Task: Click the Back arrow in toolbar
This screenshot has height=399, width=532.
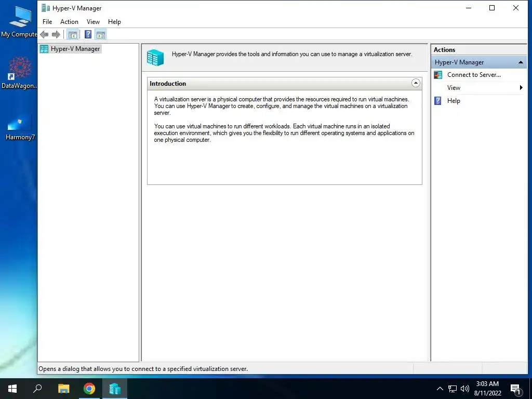Action: (x=44, y=34)
